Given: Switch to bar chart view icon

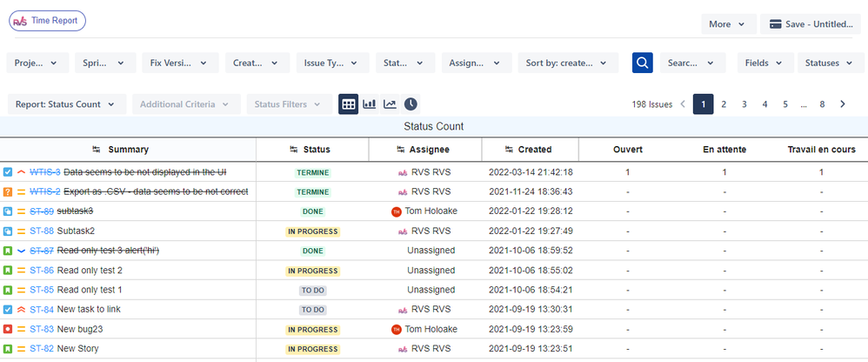Looking at the screenshot, I should click(370, 104).
